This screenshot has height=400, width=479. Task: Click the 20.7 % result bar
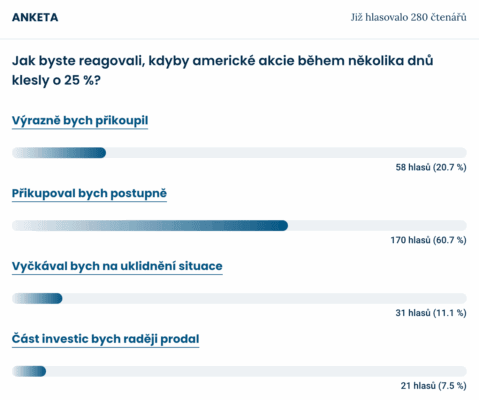(239, 153)
